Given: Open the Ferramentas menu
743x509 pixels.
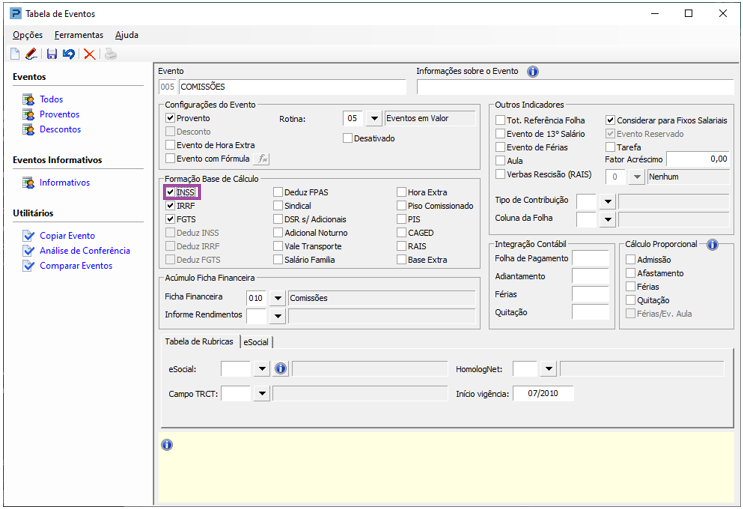Looking at the screenshot, I should (x=79, y=35).
